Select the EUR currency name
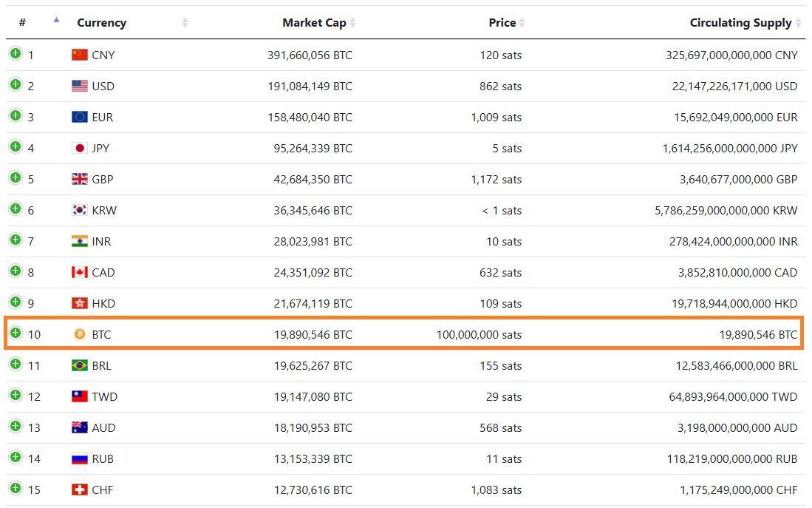The height and width of the screenshot is (508, 812). [102, 117]
